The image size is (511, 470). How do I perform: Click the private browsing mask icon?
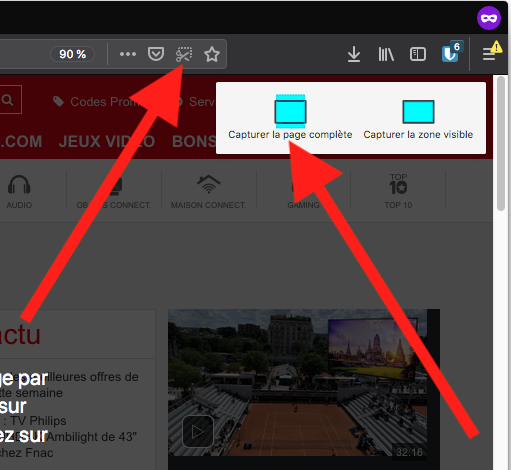pos(489,18)
